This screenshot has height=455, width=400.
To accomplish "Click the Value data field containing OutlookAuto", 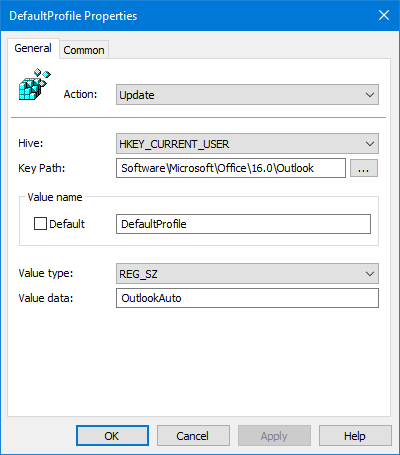I will pyautogui.click(x=247, y=298).
